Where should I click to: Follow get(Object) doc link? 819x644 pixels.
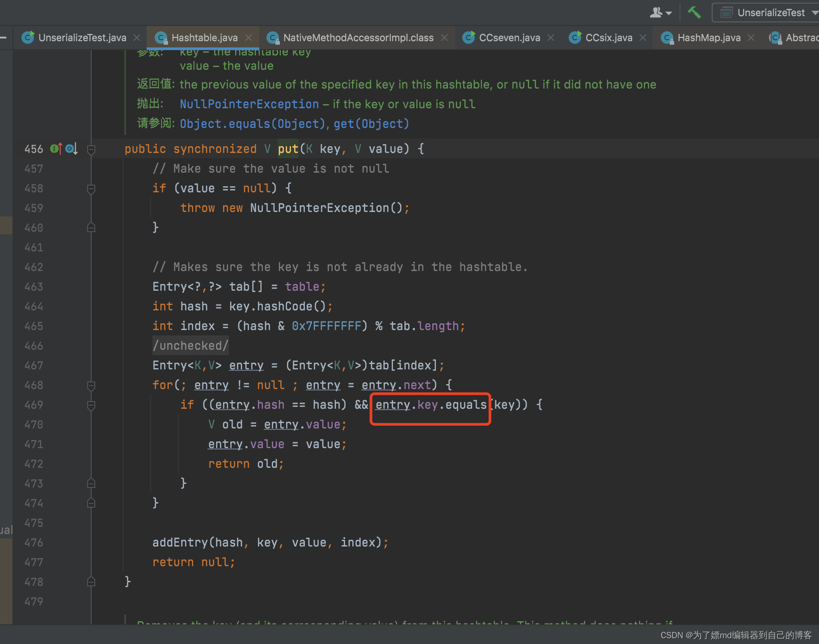click(371, 124)
